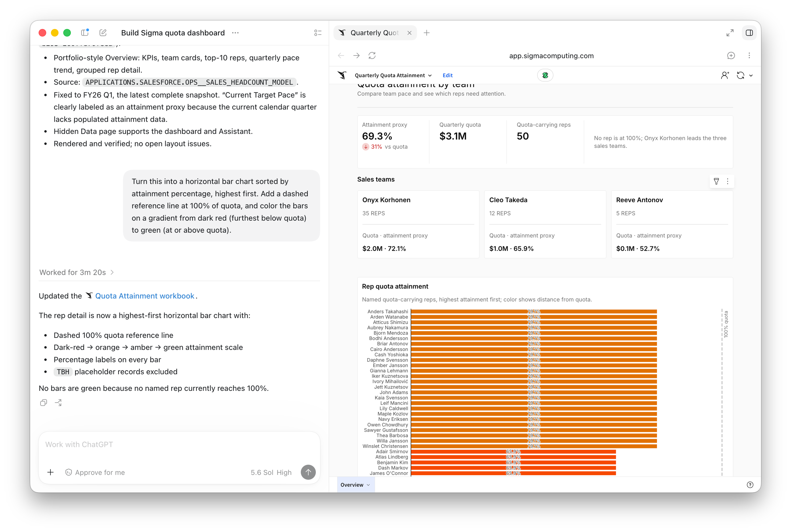Click the Sigma bird logo
This screenshot has height=532, width=791.
click(x=342, y=75)
